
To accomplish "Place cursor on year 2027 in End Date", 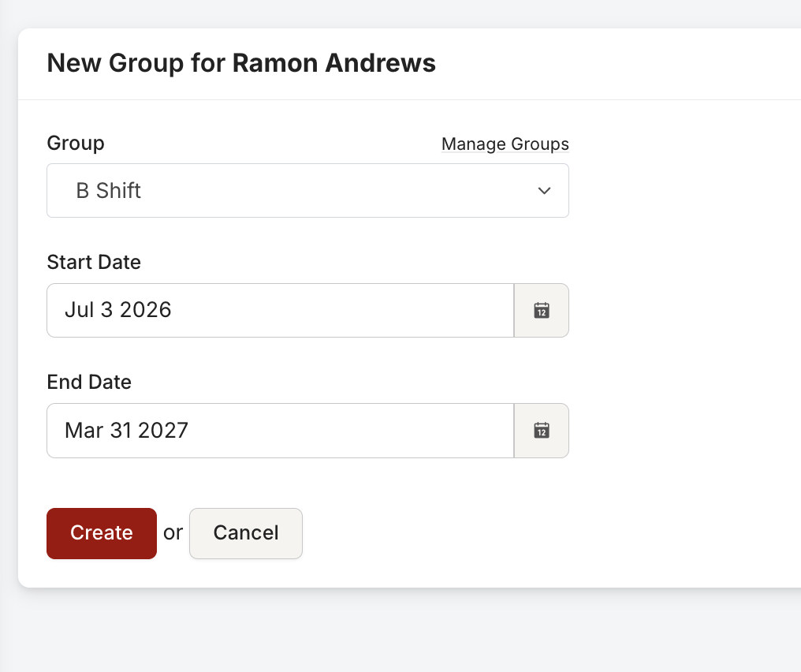I will (163, 431).
